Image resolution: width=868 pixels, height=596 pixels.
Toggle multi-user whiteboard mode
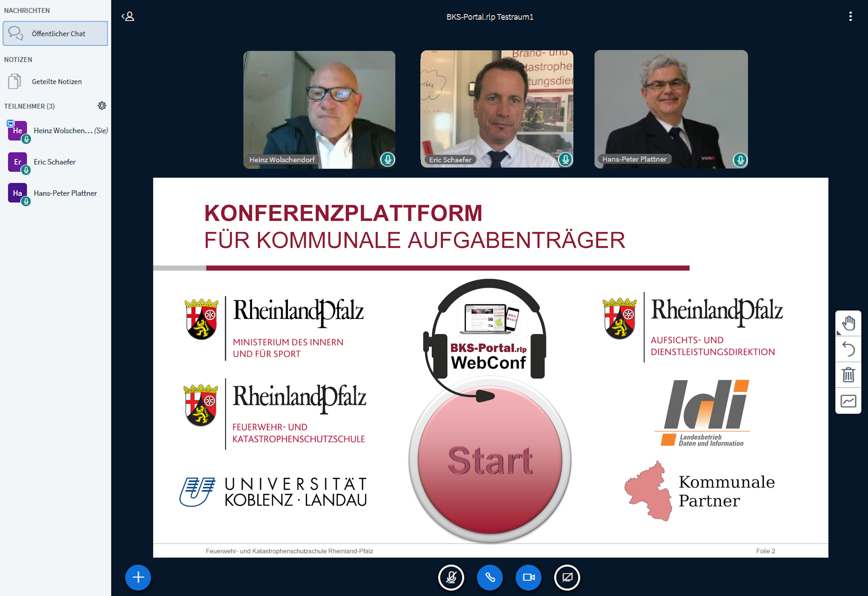click(x=848, y=401)
